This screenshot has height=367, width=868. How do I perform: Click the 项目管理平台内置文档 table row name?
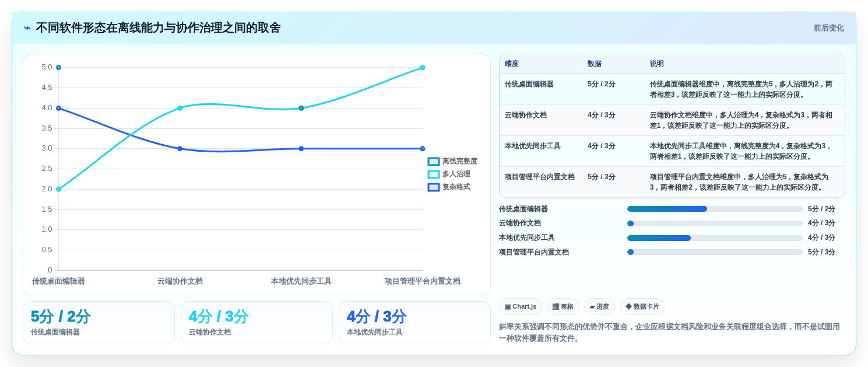[x=540, y=177]
